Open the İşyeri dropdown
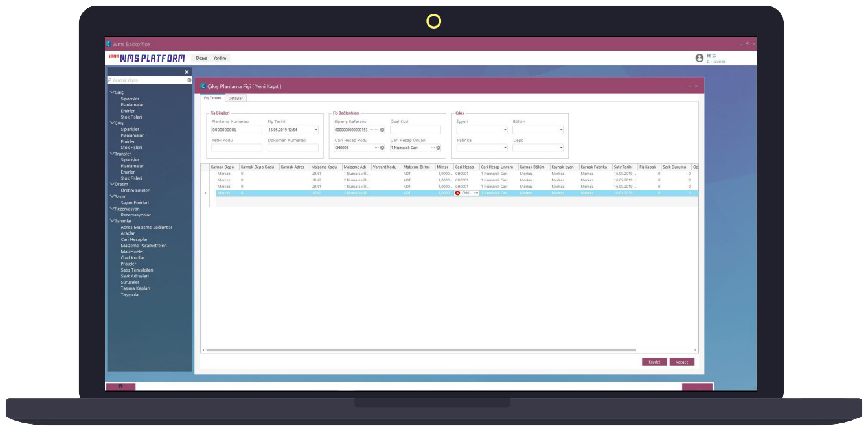This screenshot has width=868, height=431. 505,130
